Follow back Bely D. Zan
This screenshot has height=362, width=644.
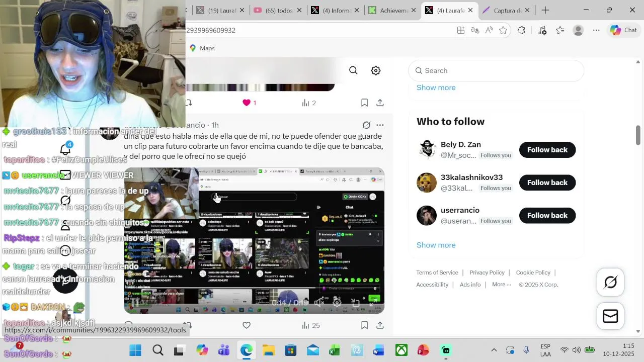tap(547, 150)
